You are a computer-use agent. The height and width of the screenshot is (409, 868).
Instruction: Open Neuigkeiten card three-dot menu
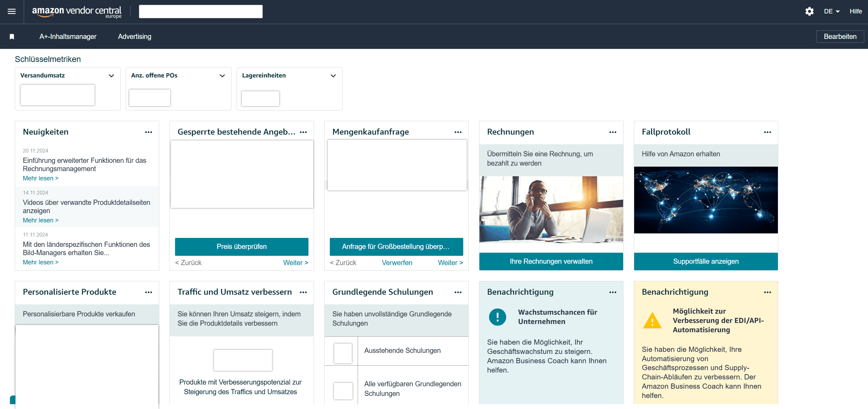tap(148, 132)
